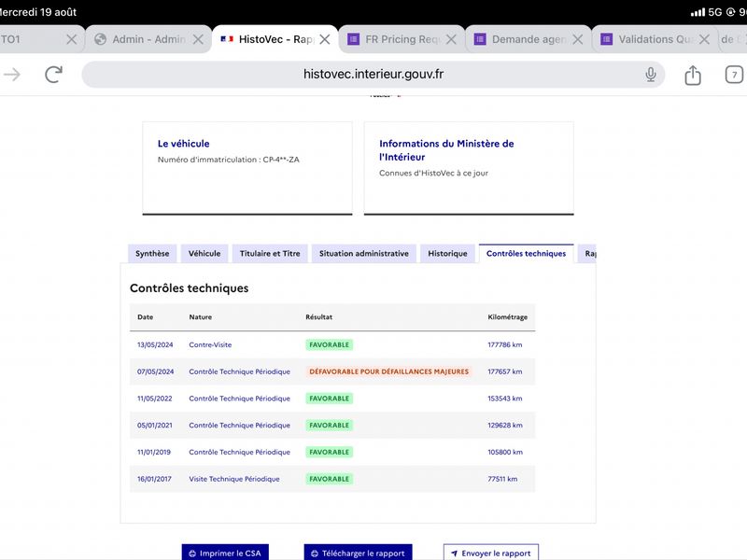Close the TO1 tab
Screen dimensions: 747x560
(72, 39)
